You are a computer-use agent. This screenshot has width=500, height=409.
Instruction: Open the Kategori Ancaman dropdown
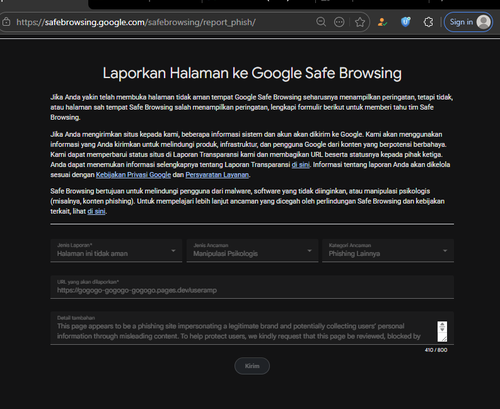click(x=388, y=250)
